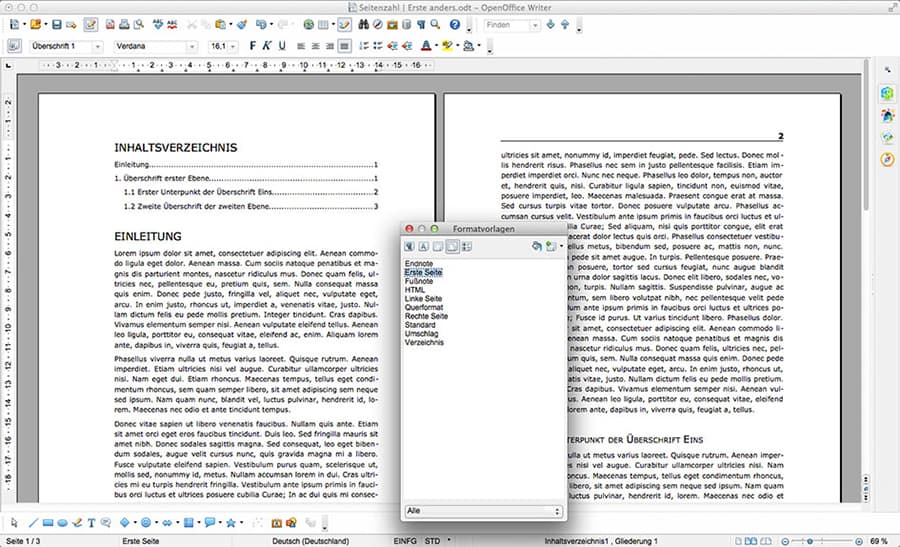Image resolution: width=900 pixels, height=547 pixels.
Task: Toggle underline formatting U button
Action: coord(282,46)
